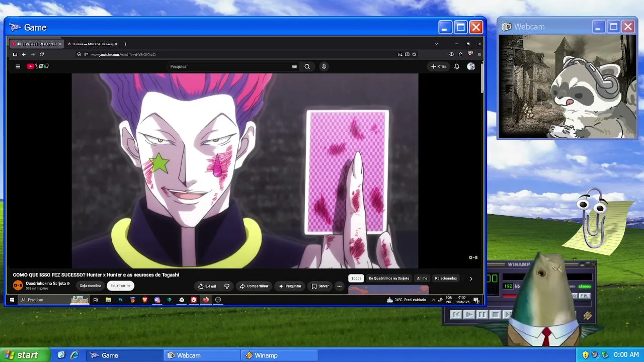Click the Windows 10 Start icon in Game window
Viewport: 644px width, 362px height.
point(12,300)
